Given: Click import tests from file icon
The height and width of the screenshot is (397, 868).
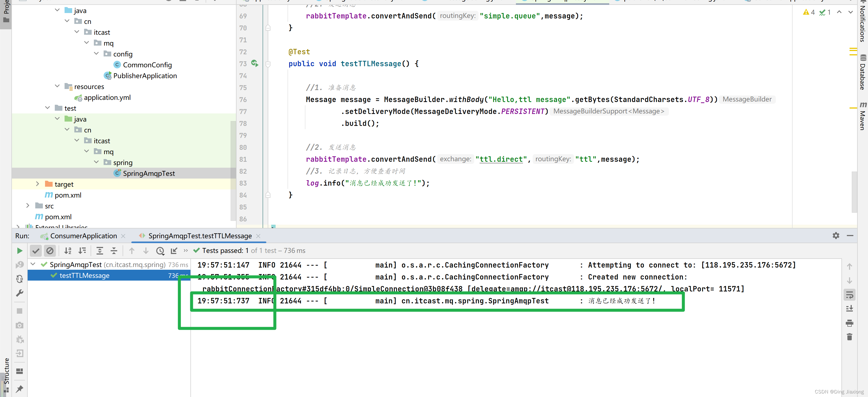Looking at the screenshot, I should 174,251.
